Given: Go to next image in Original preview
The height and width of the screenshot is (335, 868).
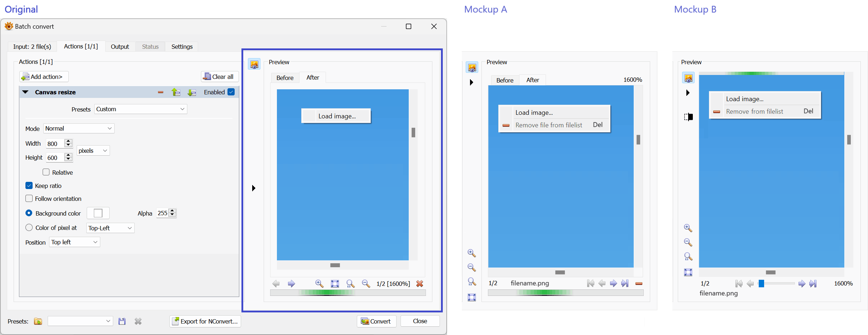Looking at the screenshot, I should click(292, 284).
